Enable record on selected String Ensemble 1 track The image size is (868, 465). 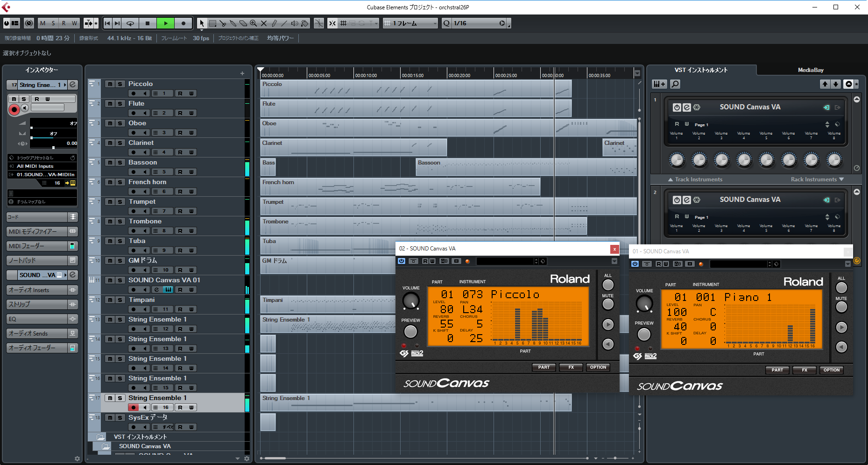134,408
